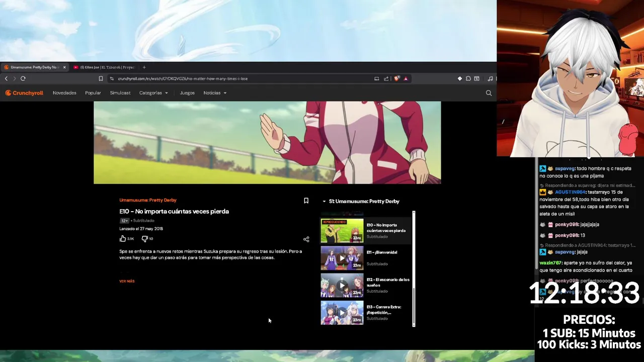644x362 pixels.
Task: Click the picture-in-picture icon in the address bar
Action: coord(376,78)
